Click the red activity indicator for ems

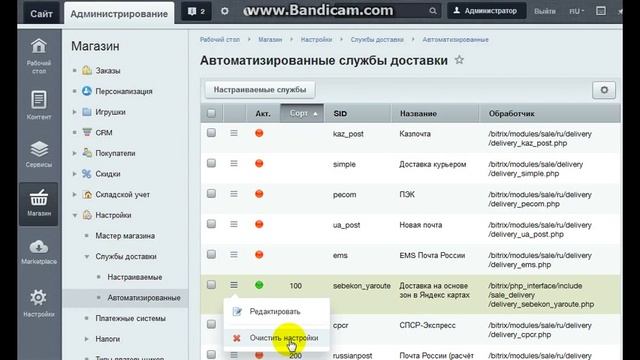tap(259, 255)
